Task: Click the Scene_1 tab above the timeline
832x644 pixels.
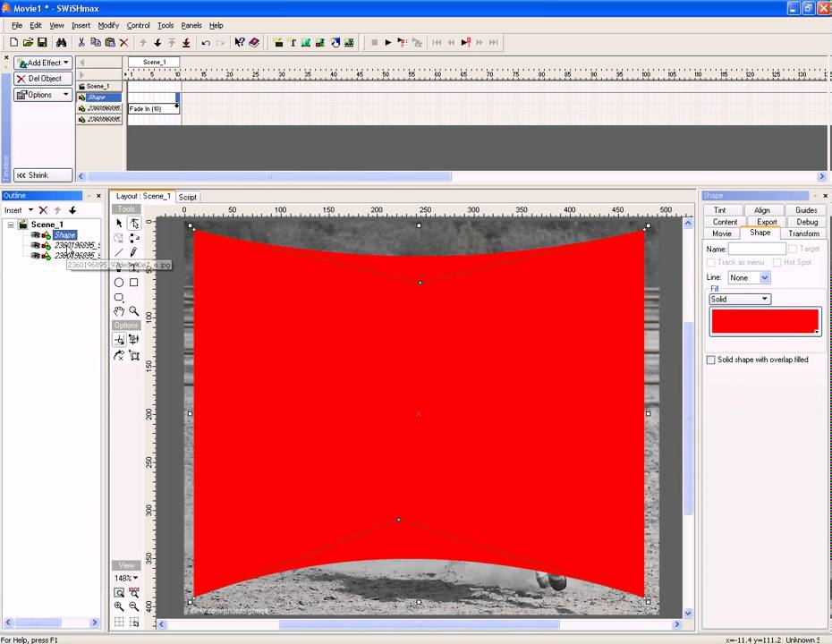Action: pos(154,62)
